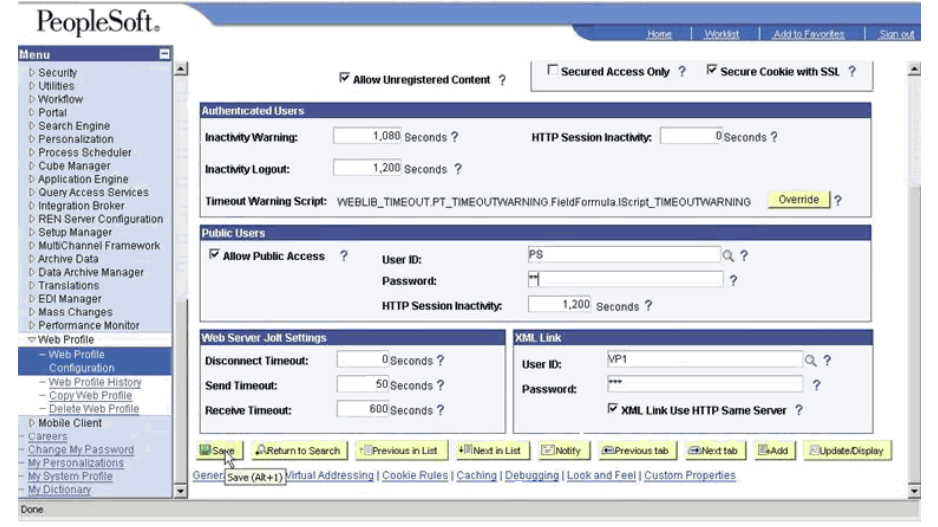Collapse the Web Profile menu folder

click(32, 339)
